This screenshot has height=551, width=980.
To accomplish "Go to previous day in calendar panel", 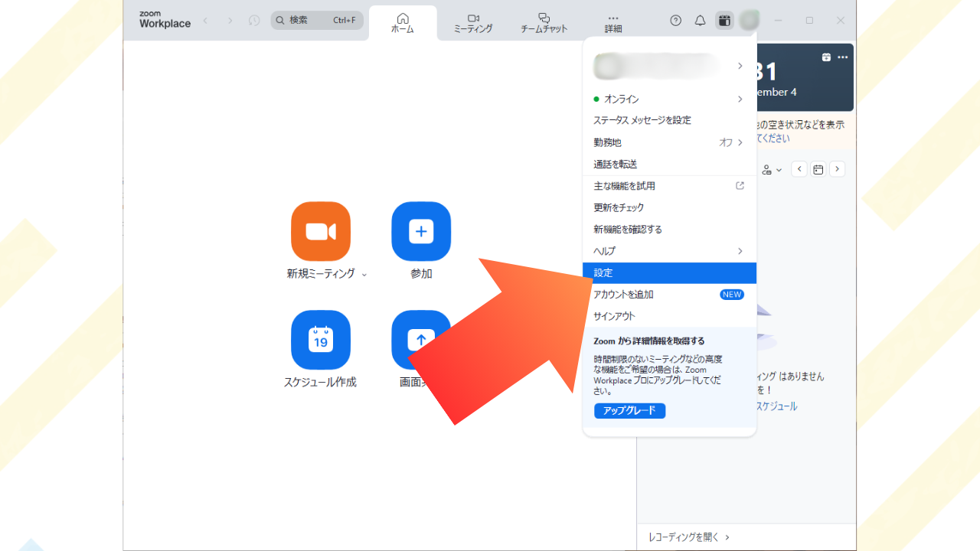I will (799, 169).
